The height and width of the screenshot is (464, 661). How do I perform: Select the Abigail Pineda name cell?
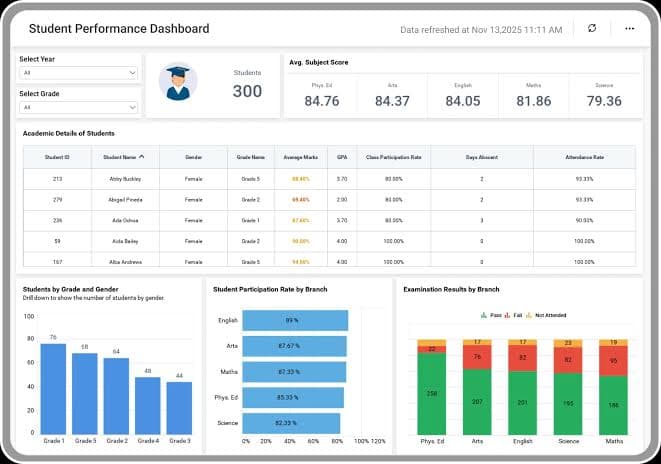click(125, 200)
